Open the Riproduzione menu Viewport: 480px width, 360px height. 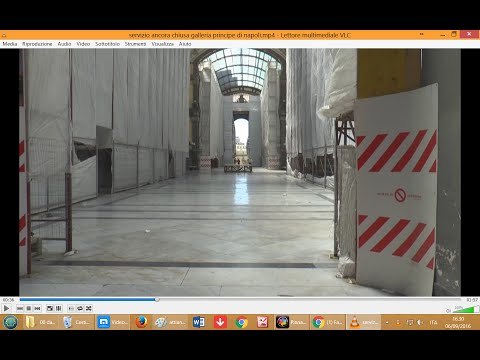click(37, 44)
